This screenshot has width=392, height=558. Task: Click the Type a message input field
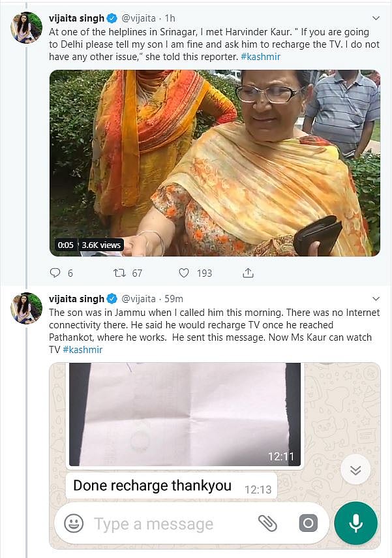point(157,523)
